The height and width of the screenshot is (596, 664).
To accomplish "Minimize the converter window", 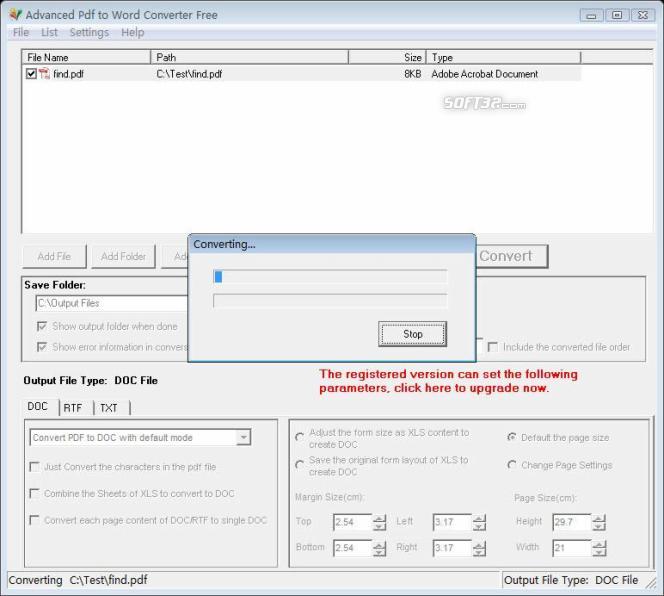I will (591, 16).
